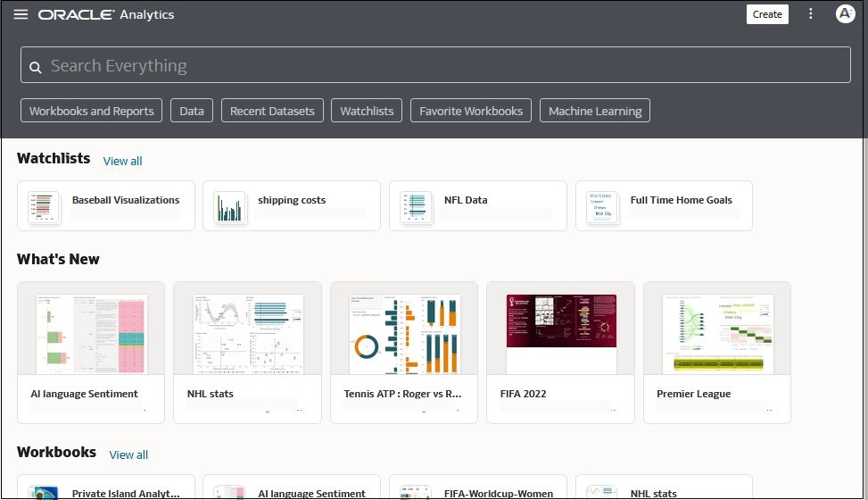Image resolution: width=868 pixels, height=500 pixels.
Task: Open the Full Time Home Goals icon
Action: [602, 207]
